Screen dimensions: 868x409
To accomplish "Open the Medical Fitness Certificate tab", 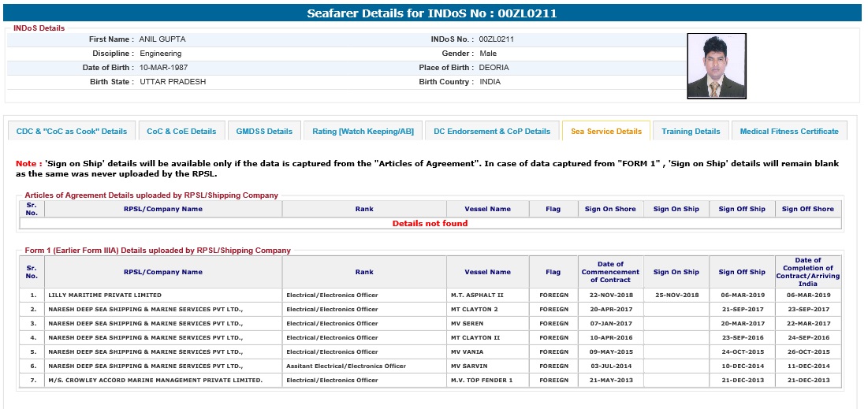I will coord(789,132).
